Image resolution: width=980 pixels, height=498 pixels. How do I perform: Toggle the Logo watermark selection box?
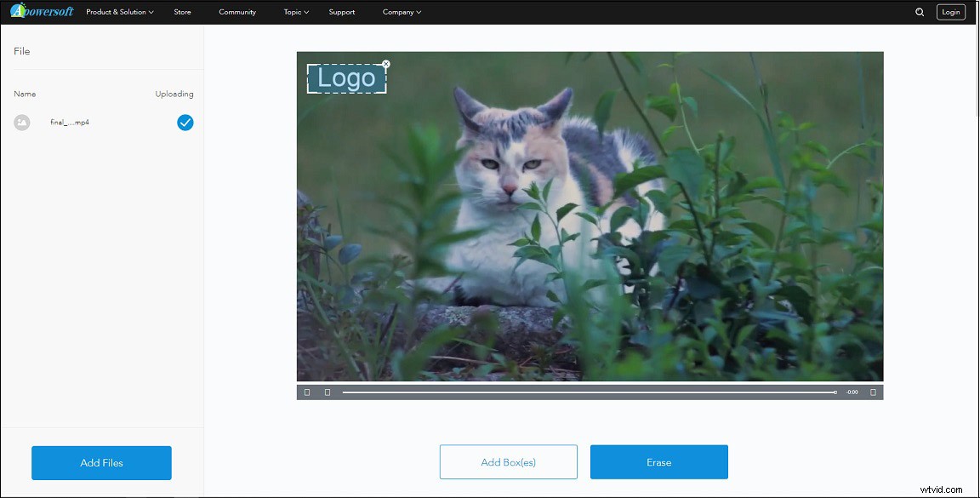coord(346,77)
